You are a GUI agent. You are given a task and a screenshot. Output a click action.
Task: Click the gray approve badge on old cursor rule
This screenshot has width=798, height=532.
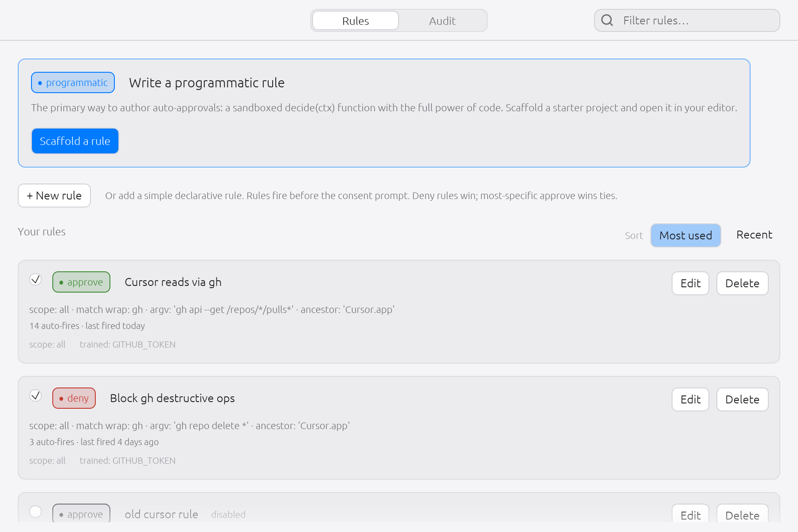coord(81,513)
